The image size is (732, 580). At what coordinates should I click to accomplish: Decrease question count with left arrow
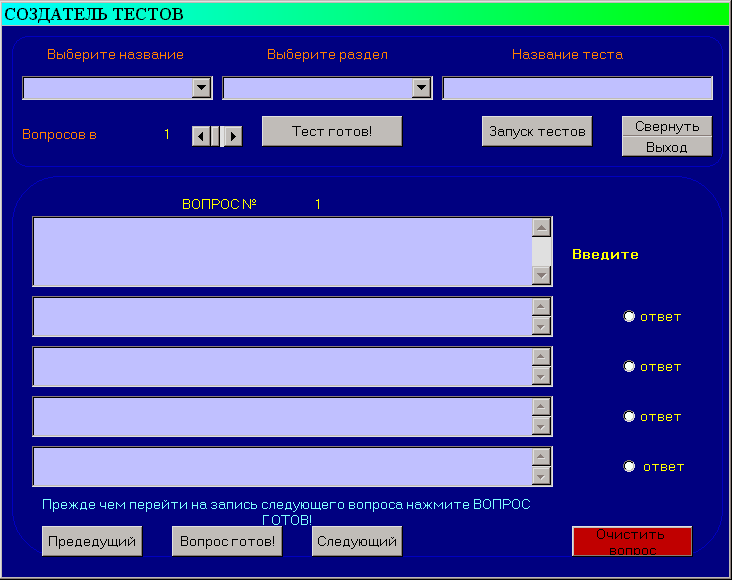pos(201,136)
